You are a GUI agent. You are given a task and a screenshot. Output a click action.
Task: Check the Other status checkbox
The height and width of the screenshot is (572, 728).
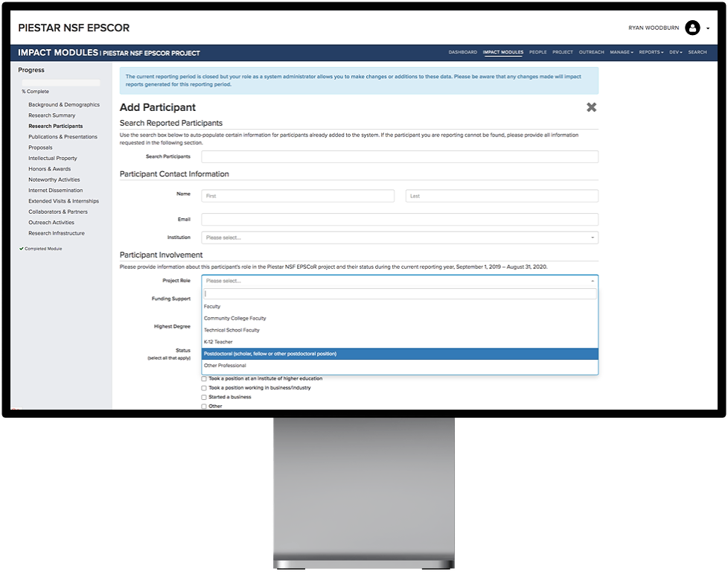pos(204,407)
